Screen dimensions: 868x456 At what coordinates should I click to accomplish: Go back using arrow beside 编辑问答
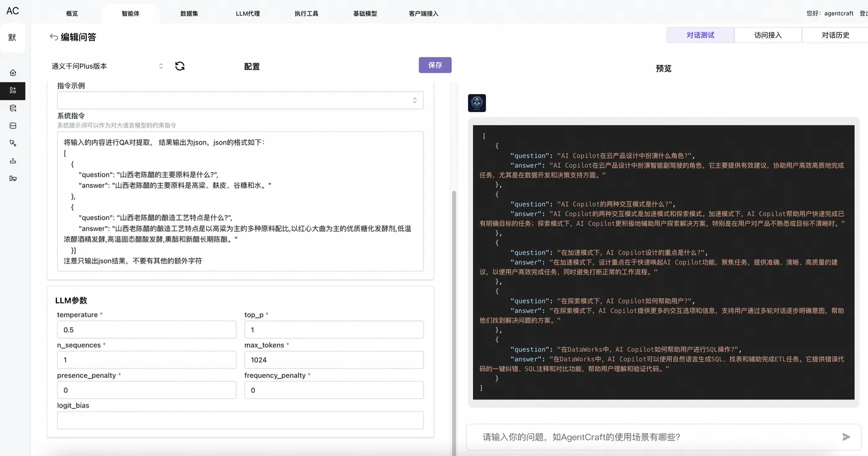(x=54, y=37)
